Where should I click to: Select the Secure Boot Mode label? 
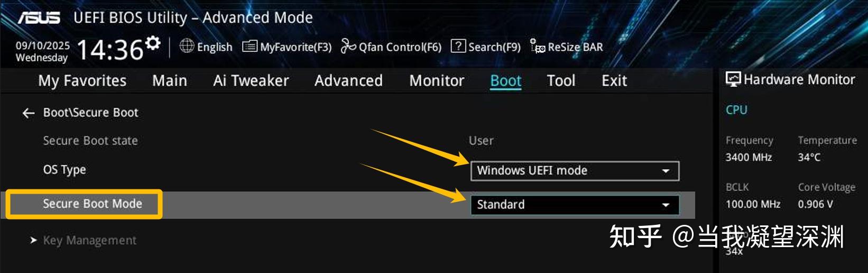click(x=93, y=204)
